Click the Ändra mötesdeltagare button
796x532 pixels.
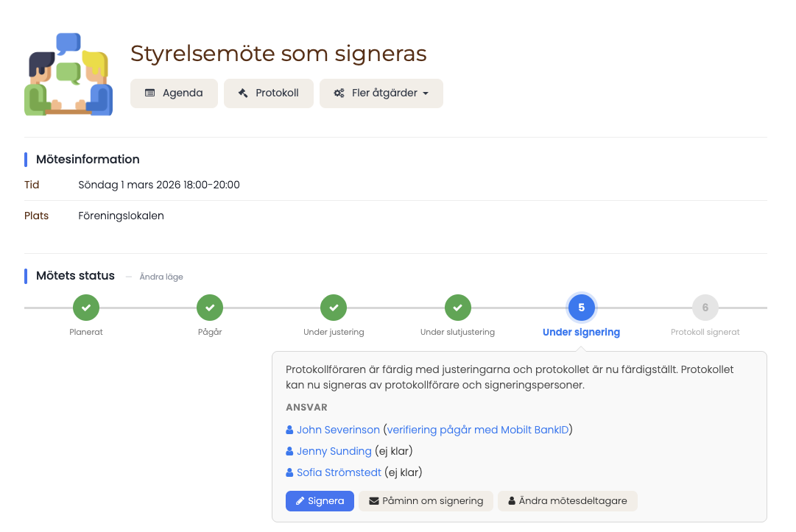[x=568, y=501]
